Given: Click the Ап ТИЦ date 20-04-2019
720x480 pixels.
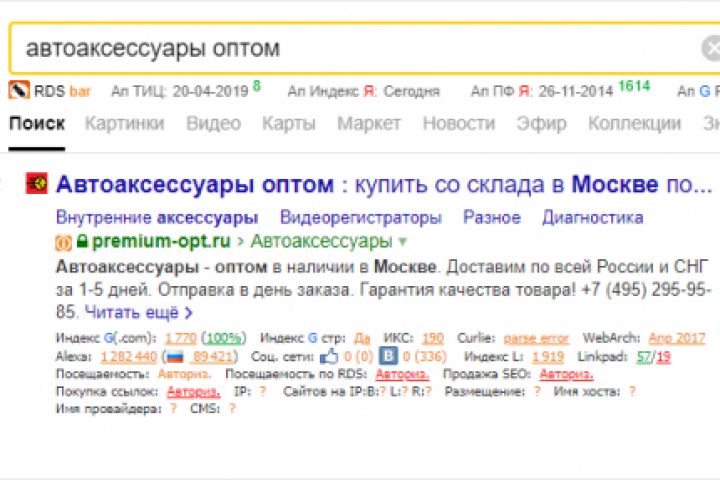Looking at the screenshot, I should [211, 91].
